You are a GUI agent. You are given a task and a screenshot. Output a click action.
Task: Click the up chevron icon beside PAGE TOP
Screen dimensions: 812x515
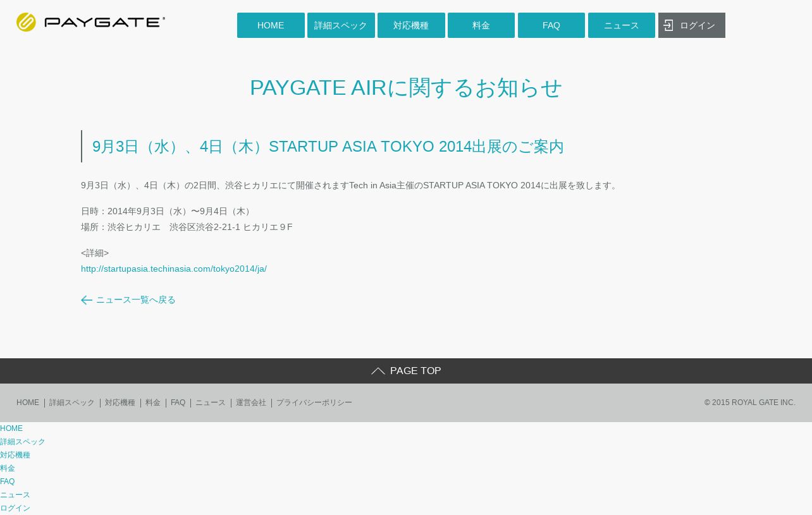[378, 371]
